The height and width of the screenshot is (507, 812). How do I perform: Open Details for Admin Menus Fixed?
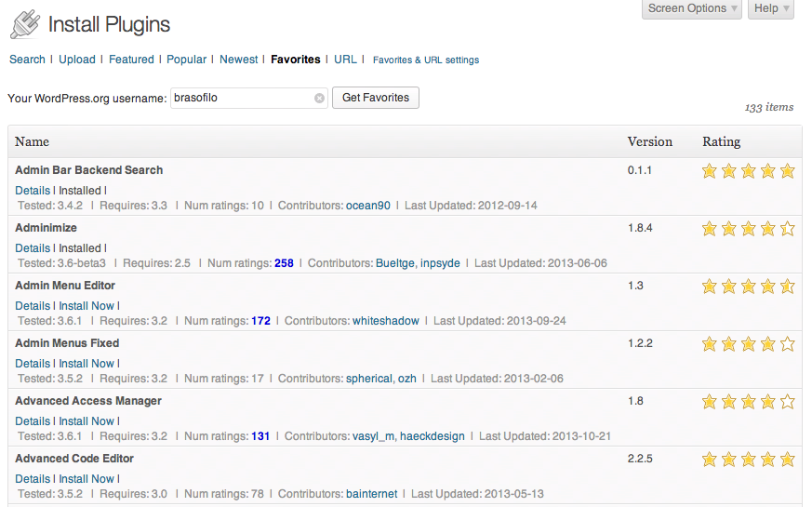pos(33,364)
